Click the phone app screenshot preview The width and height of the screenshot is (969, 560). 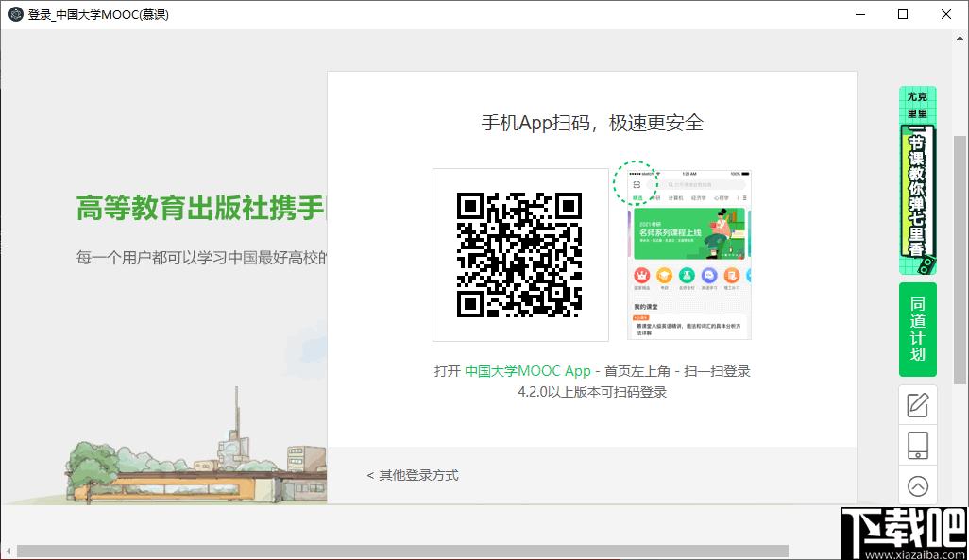689,254
